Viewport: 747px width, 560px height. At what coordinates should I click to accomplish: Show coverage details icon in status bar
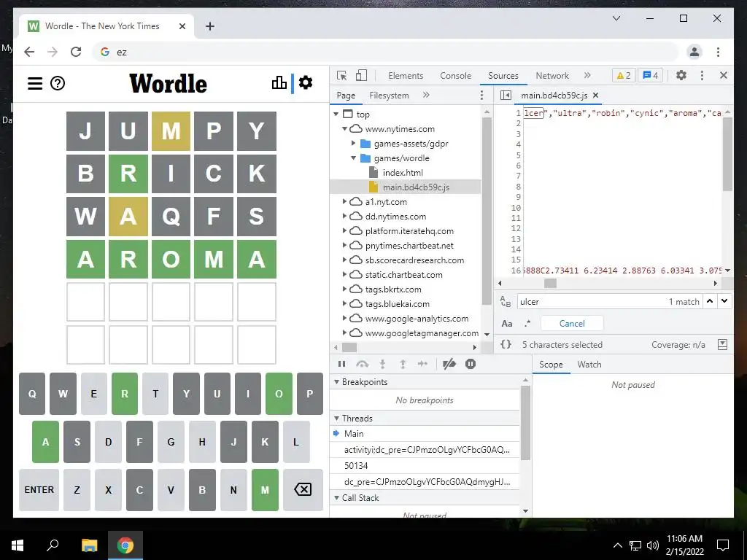(x=723, y=344)
